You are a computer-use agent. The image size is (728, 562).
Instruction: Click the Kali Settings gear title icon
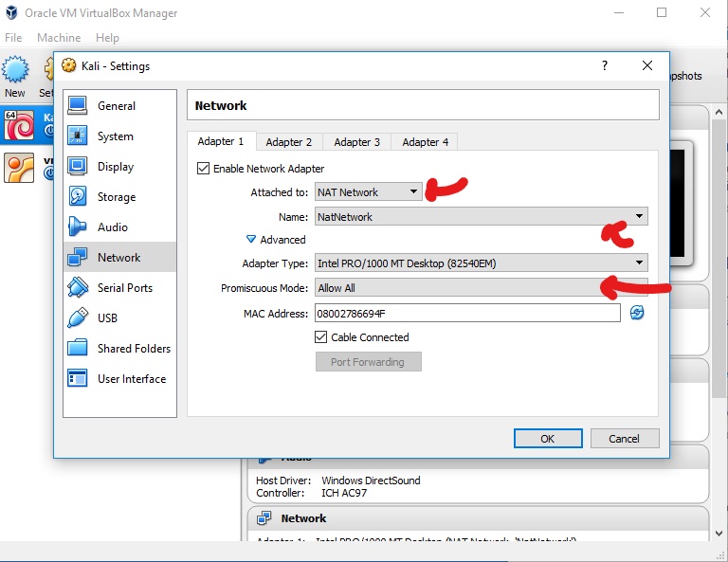pos(68,65)
